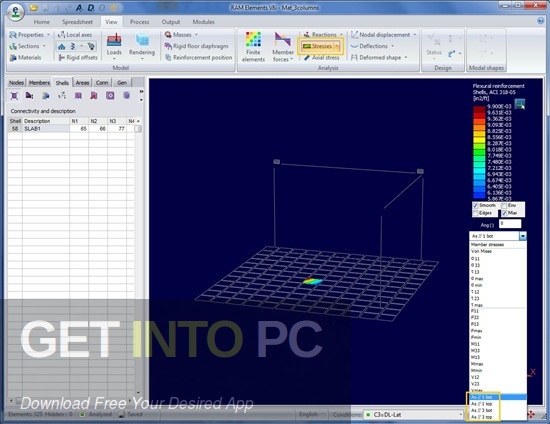
Task: Click the dark red top legend swatch
Action: 479,109
